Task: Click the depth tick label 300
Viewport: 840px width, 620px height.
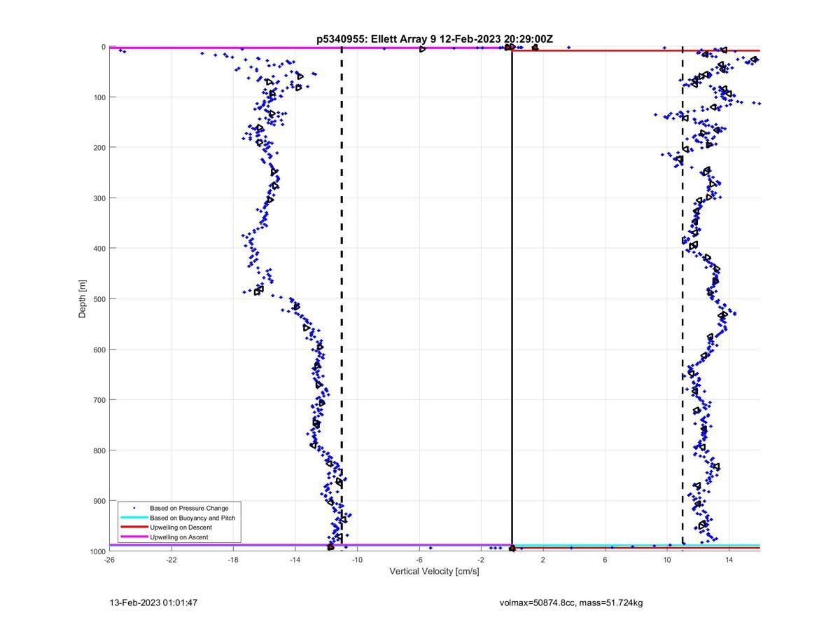Action: (x=99, y=198)
